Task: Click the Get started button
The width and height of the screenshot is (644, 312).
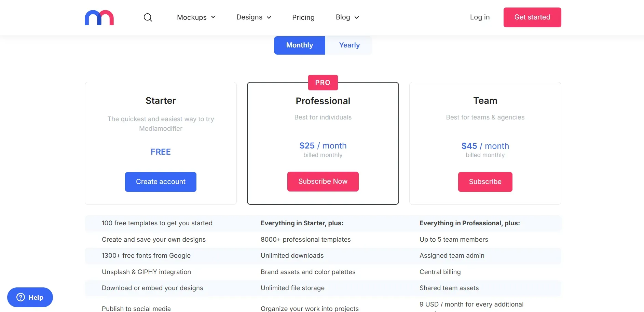Action: click(x=532, y=17)
